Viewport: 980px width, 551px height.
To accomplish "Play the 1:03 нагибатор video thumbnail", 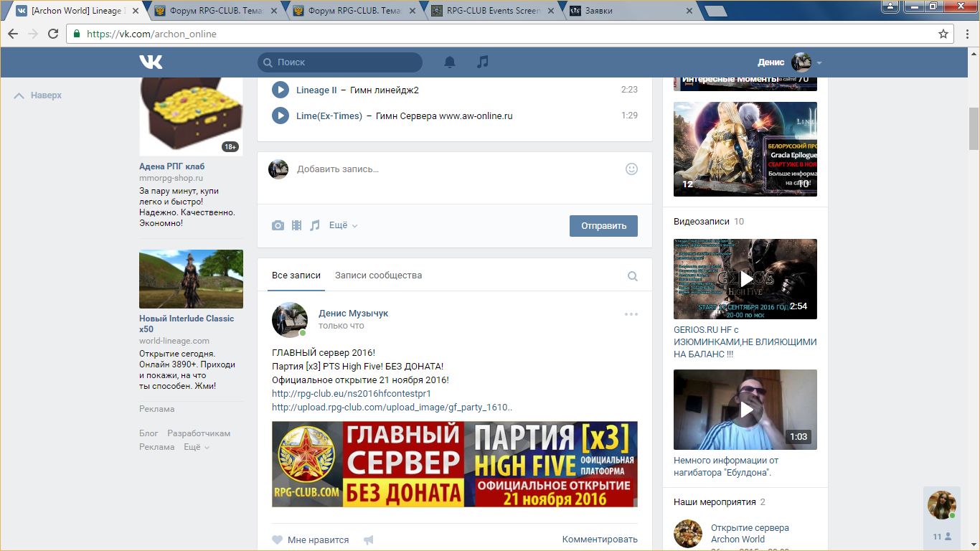I will 745,410.
